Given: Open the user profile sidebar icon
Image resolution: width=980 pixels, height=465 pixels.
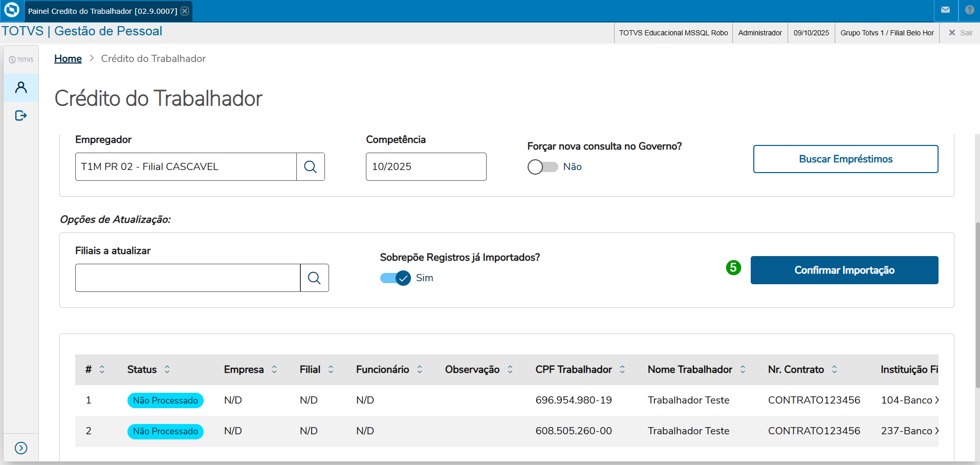Looking at the screenshot, I should tap(21, 88).
